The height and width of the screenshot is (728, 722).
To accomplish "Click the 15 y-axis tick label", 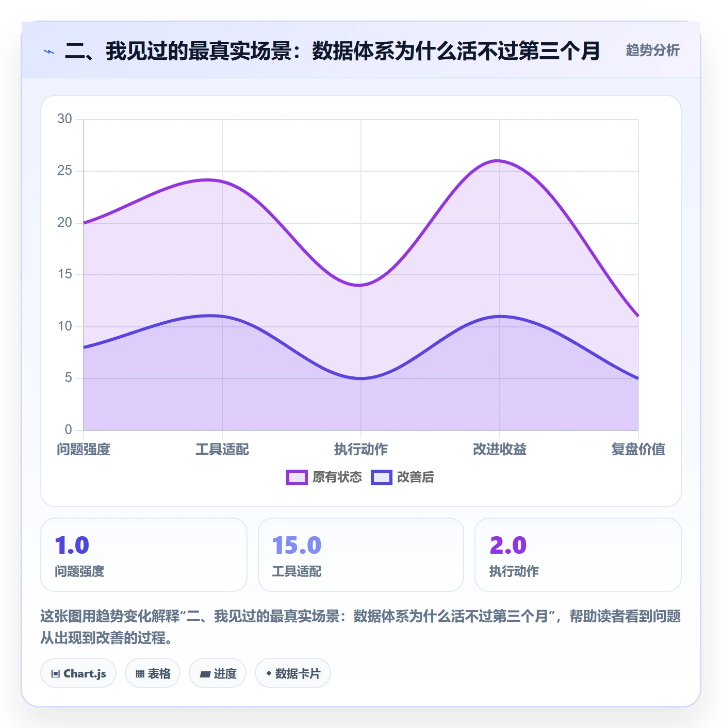I will click(x=64, y=274).
